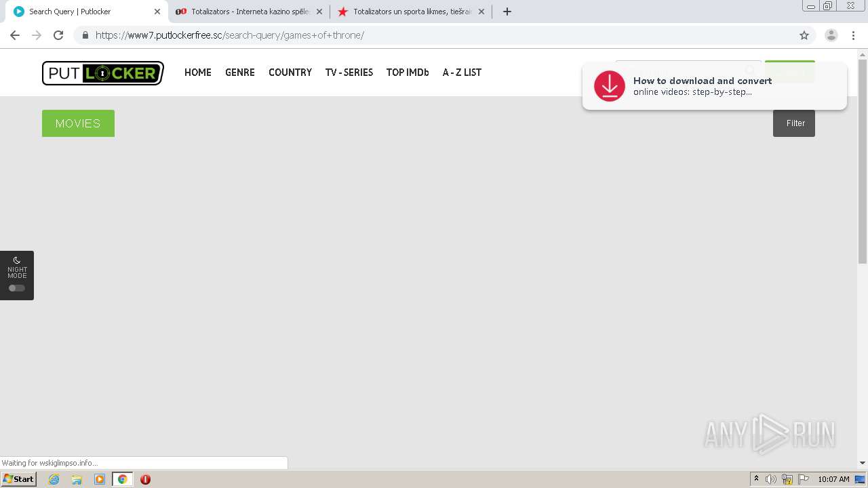The image size is (868, 488).
Task: Go forward in browser history
Action: click(x=37, y=35)
